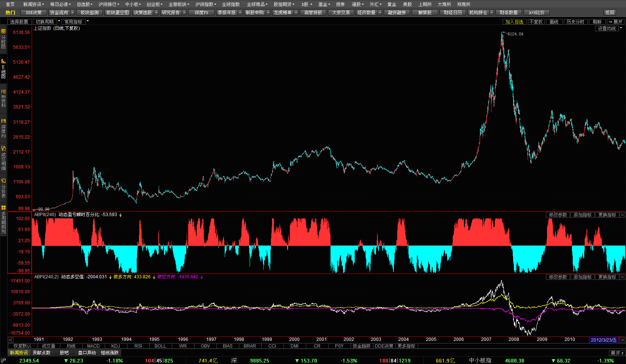The width and height of the screenshot is (626, 364).
Task: Open the 沪深排行 dropdown menu
Action: [x=109, y=4]
